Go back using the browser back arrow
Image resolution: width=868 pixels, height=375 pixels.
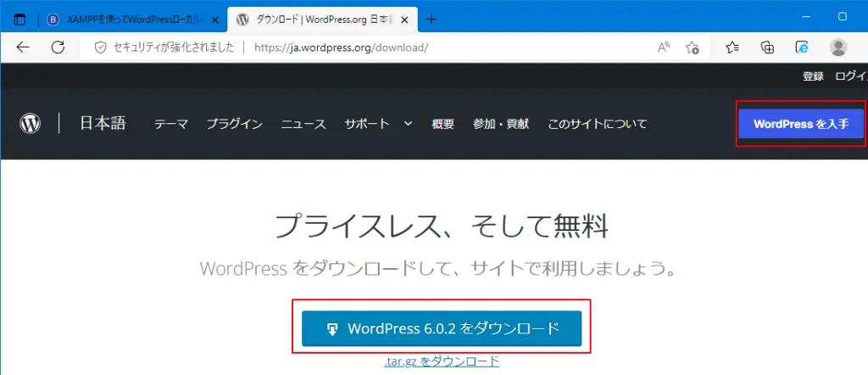(x=23, y=47)
